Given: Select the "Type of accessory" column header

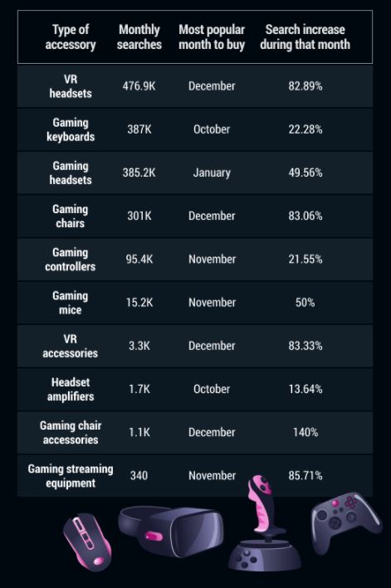Looking at the screenshot, I should click(x=71, y=36).
